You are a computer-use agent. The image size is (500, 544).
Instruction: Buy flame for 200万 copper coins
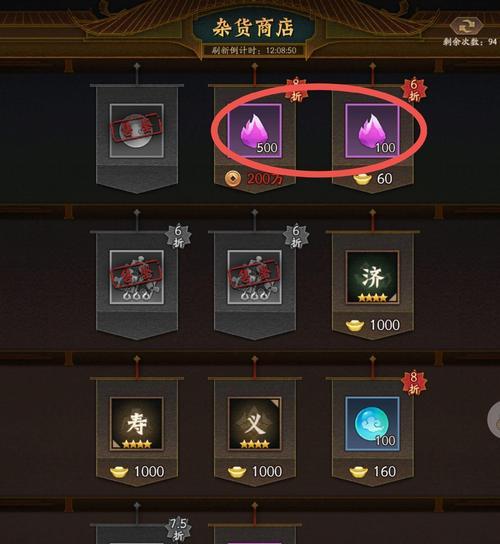tap(254, 179)
